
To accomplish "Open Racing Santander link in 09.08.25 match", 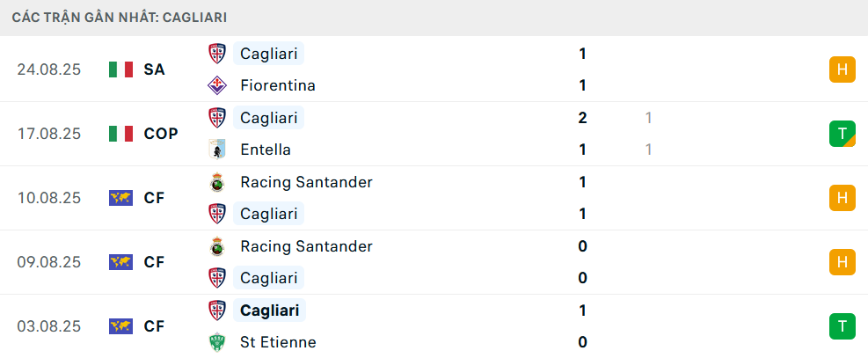I will click(306, 246).
